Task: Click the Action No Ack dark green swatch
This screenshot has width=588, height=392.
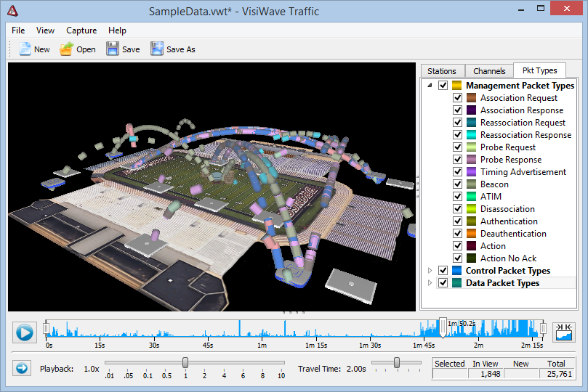Action: pos(471,258)
